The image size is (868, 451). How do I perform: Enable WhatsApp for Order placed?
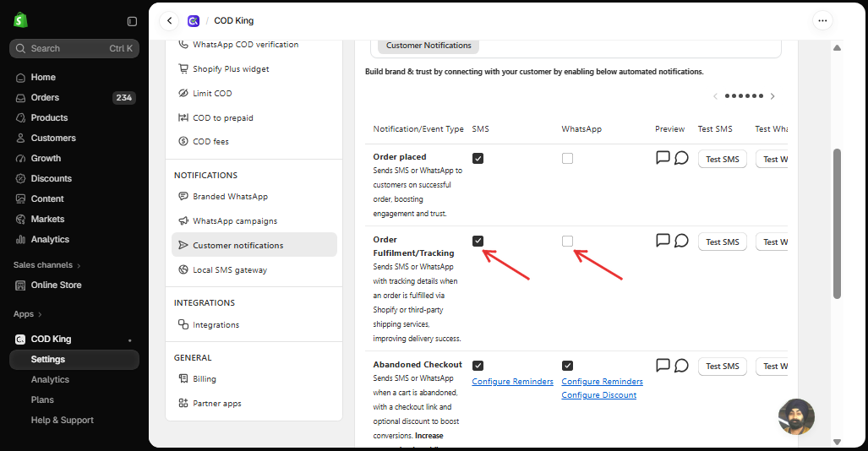point(567,158)
